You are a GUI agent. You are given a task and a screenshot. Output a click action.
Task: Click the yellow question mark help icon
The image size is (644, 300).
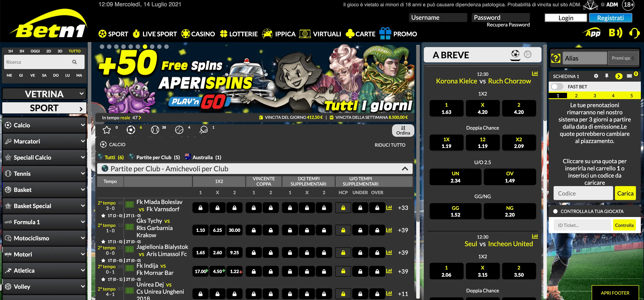point(555,58)
